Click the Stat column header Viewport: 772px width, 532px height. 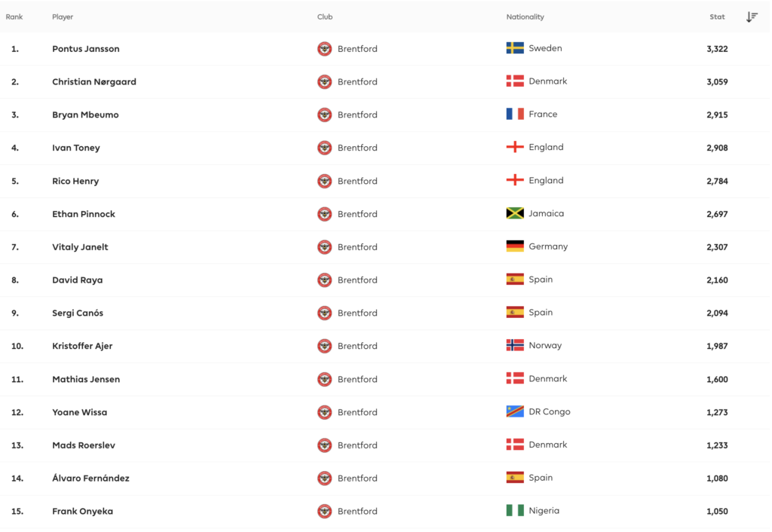(717, 17)
